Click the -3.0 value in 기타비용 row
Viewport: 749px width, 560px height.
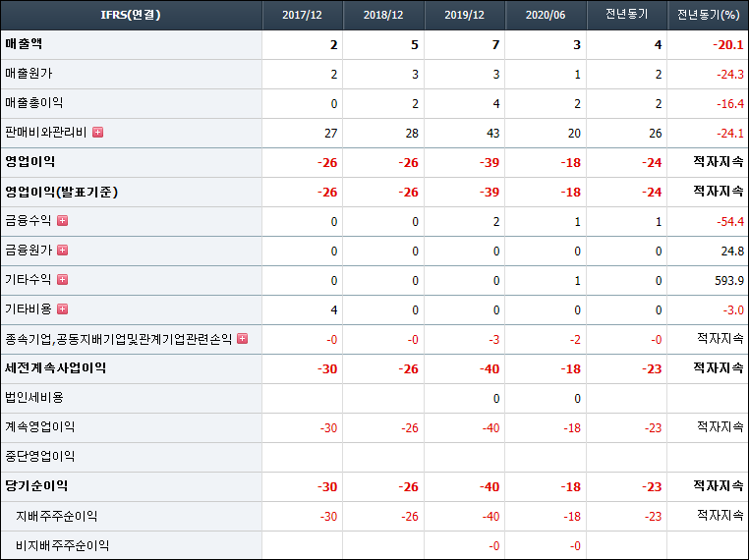pyautogui.click(x=733, y=310)
